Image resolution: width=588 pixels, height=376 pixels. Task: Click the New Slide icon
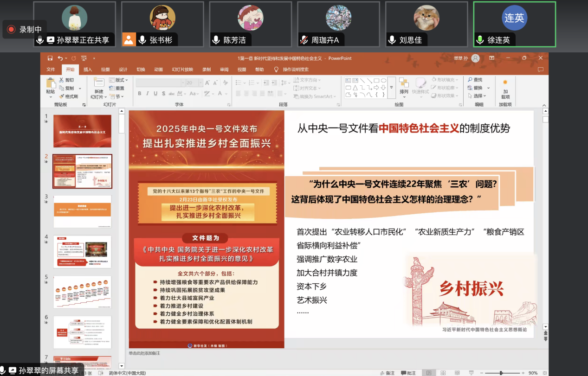98,83
